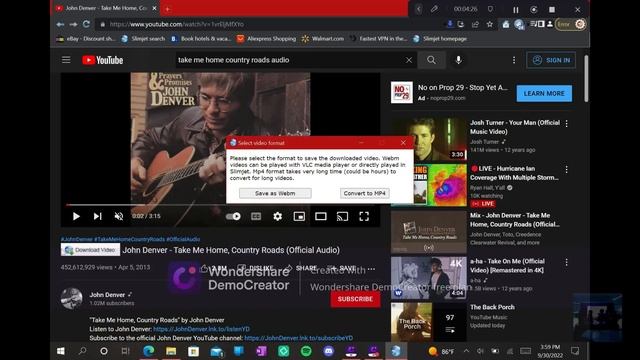Open Josh Turner Your Man video thumbnail
The image size is (640, 360).
(x=429, y=139)
